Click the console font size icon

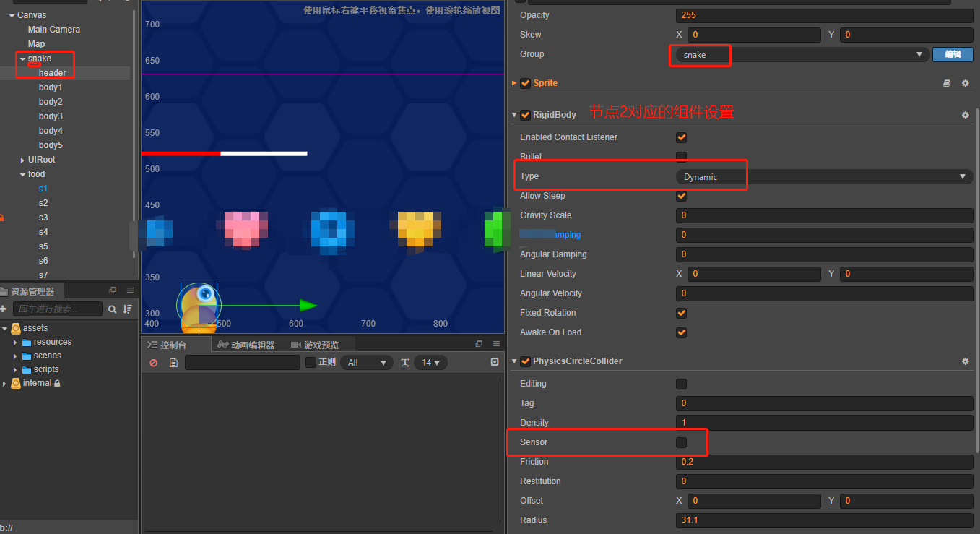point(405,363)
